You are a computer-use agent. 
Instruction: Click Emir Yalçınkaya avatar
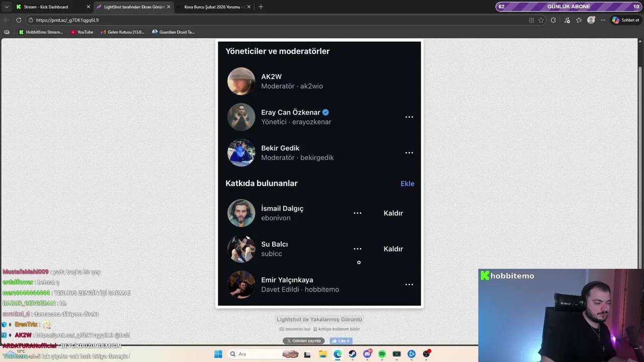click(x=241, y=285)
